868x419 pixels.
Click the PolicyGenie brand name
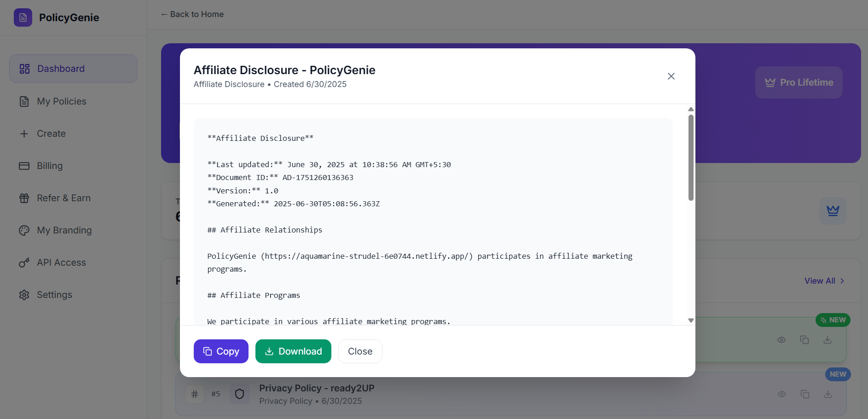coord(69,17)
